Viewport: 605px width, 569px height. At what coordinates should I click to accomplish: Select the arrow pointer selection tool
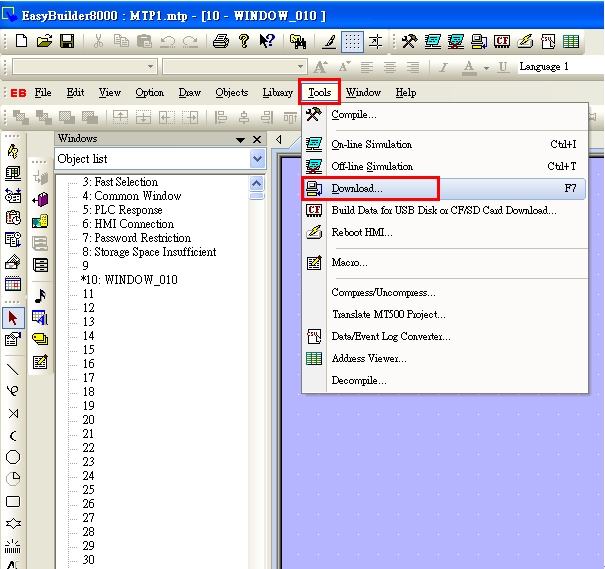[13, 318]
